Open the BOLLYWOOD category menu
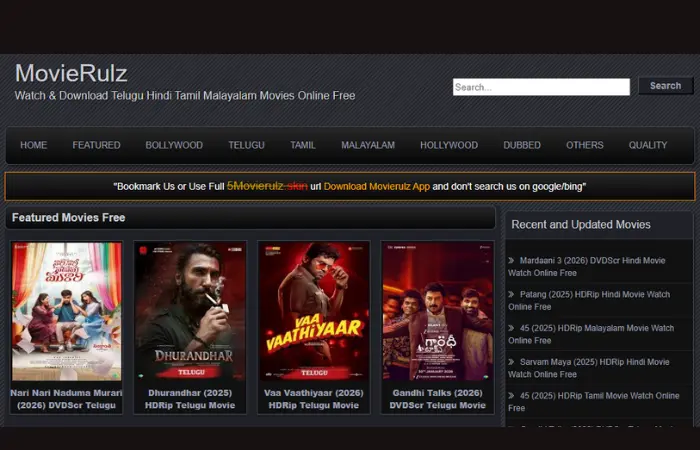Image resolution: width=700 pixels, height=450 pixels. pos(174,145)
